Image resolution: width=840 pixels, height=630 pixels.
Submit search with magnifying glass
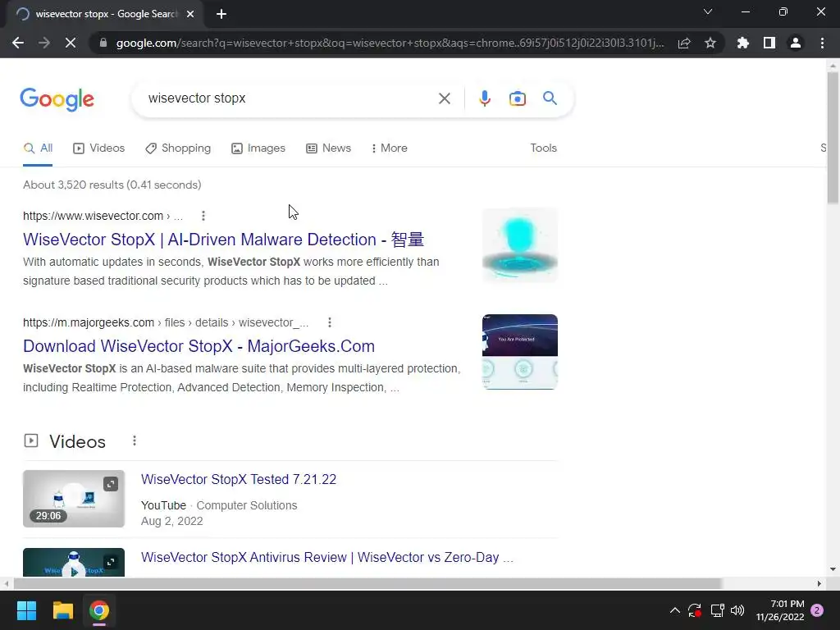coord(550,98)
